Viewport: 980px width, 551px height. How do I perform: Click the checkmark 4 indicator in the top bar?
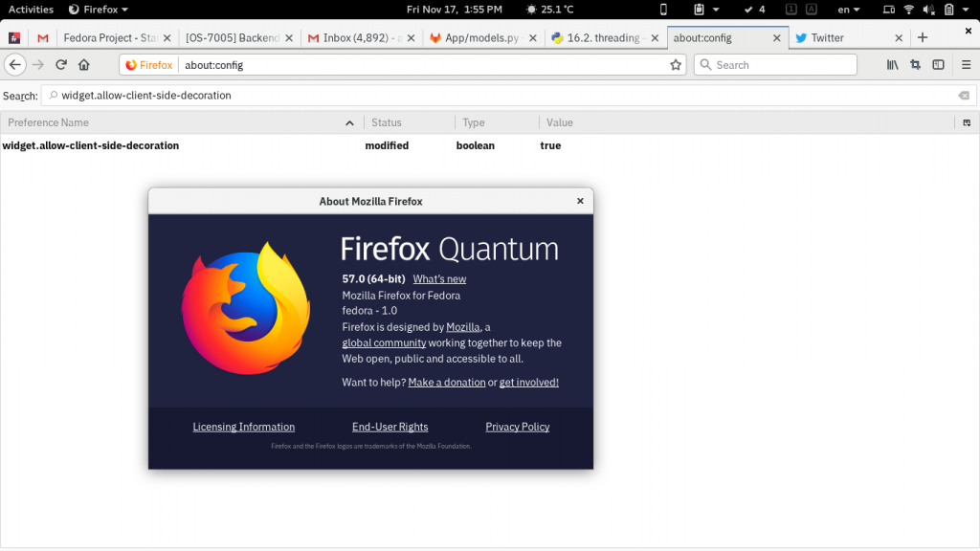coord(755,10)
